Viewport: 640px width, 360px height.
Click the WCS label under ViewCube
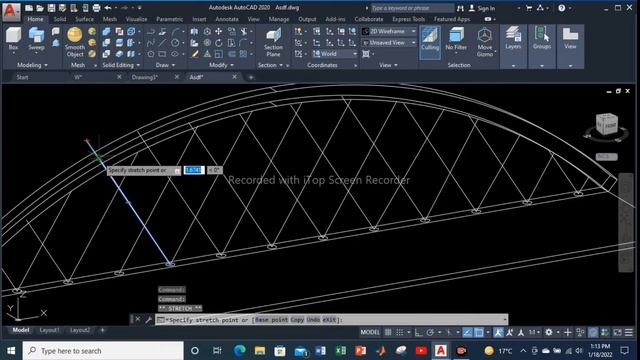coord(606,157)
